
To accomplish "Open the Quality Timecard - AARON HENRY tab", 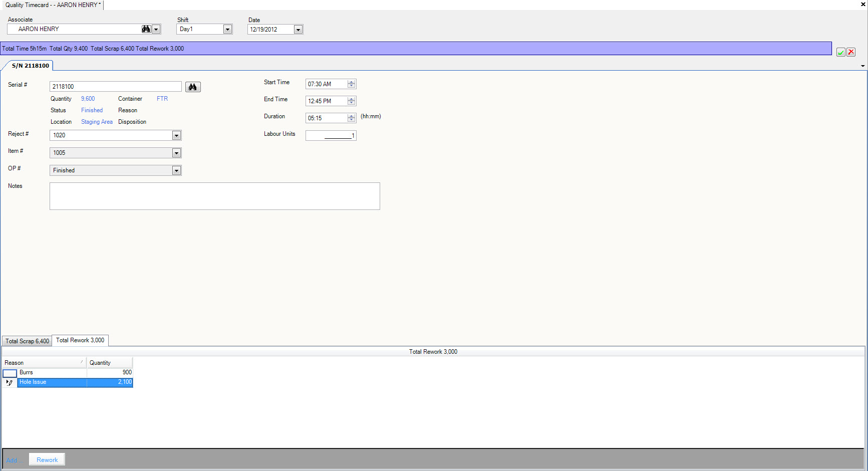I will click(x=53, y=5).
